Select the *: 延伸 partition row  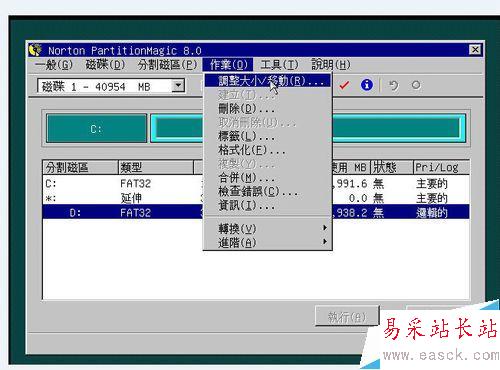pos(256,198)
